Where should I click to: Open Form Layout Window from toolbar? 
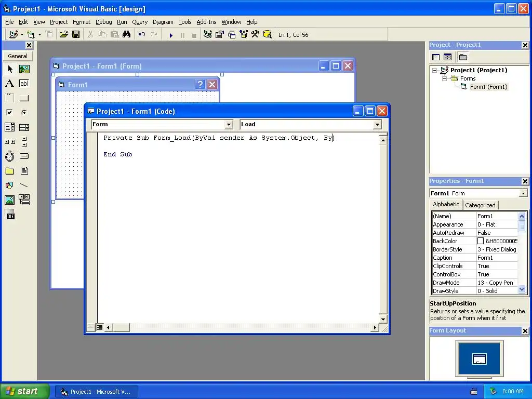click(232, 35)
